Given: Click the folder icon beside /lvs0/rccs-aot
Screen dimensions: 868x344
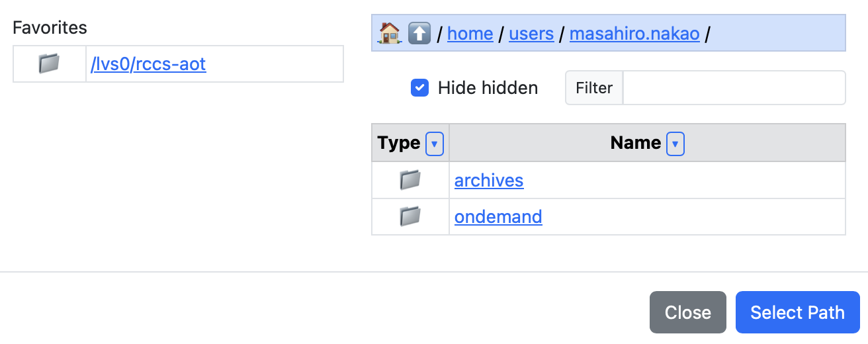Looking at the screenshot, I should pyautogui.click(x=50, y=64).
